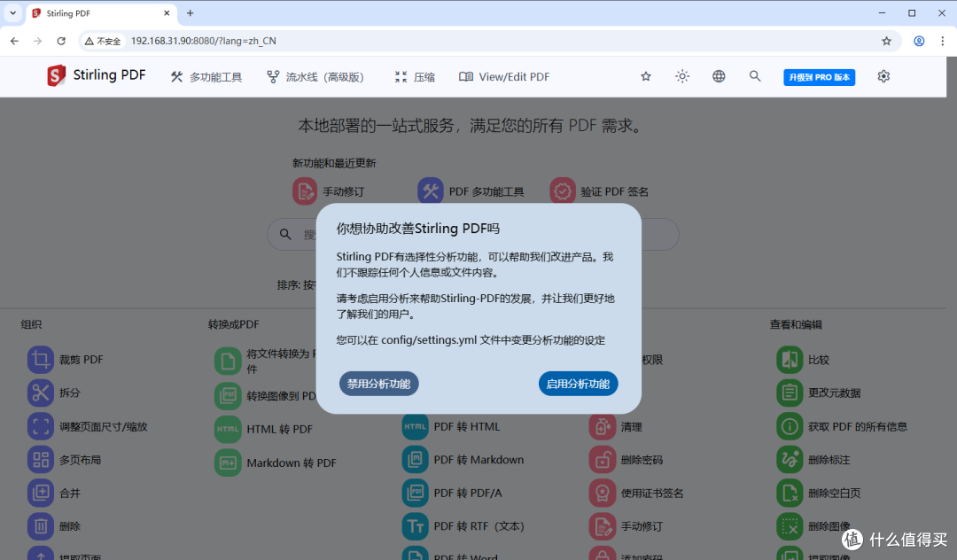Click the PDF 转 PDF/A icon
The height and width of the screenshot is (560, 957).
coord(415,493)
